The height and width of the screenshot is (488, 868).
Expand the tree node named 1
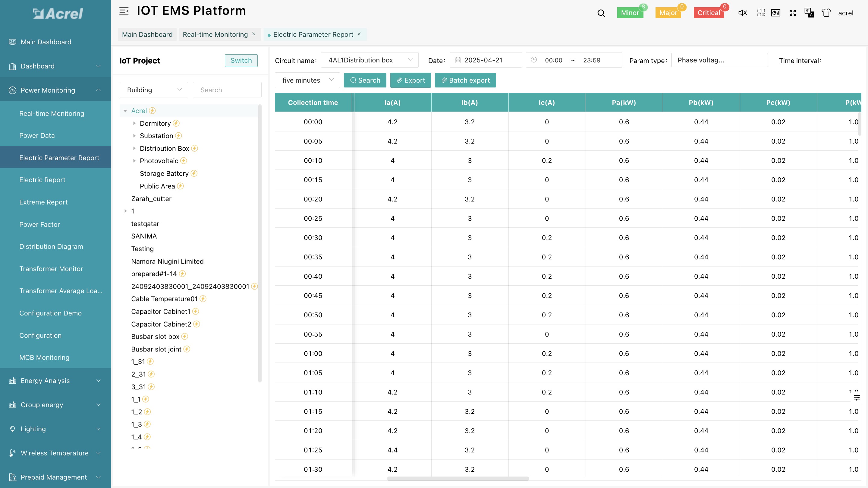tap(125, 211)
